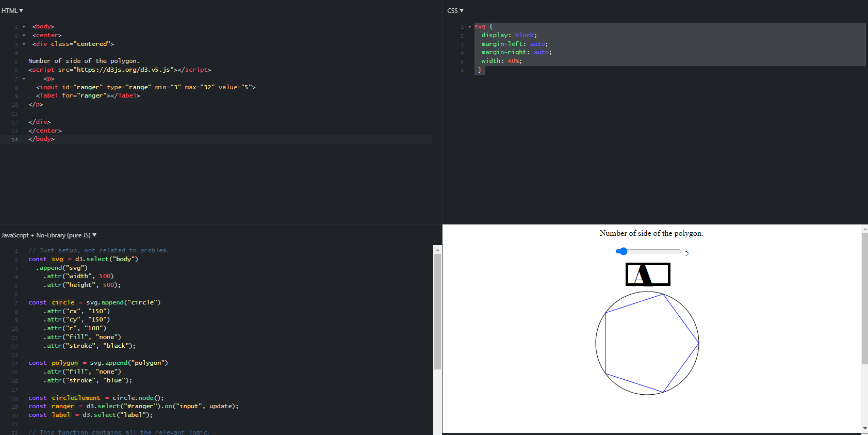Click the polygon sides range slider handle
The height and width of the screenshot is (435, 868).
pyautogui.click(x=623, y=251)
